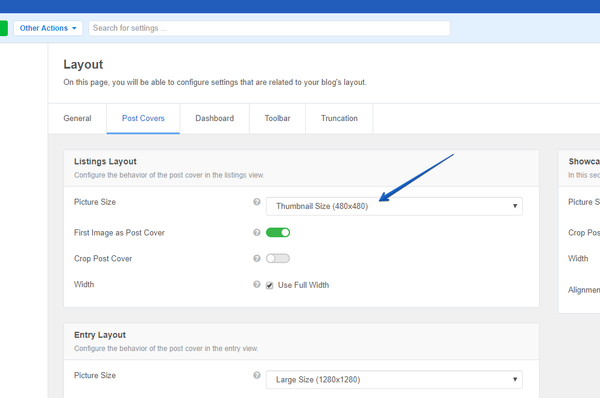
Task: Open Entry Layout Picture Size dropdown
Action: [394, 380]
